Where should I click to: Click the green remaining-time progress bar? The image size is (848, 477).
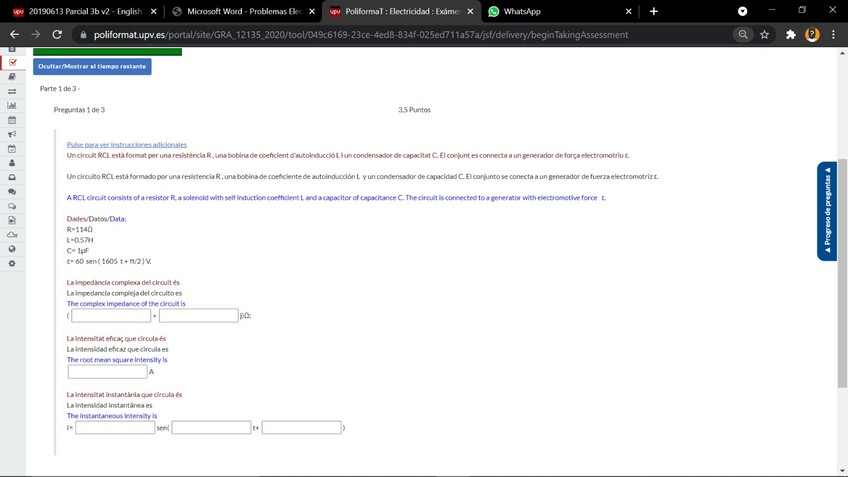[107, 52]
